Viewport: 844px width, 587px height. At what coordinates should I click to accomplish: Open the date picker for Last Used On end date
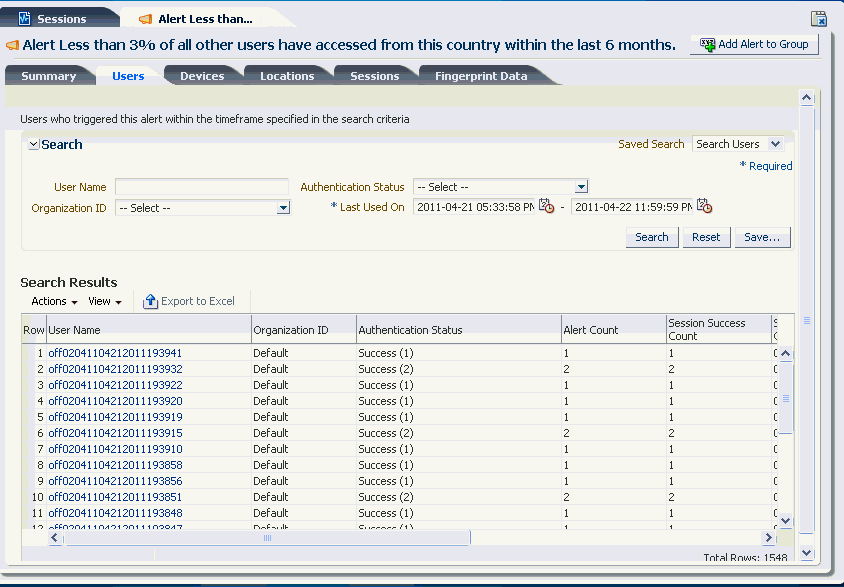tap(704, 207)
